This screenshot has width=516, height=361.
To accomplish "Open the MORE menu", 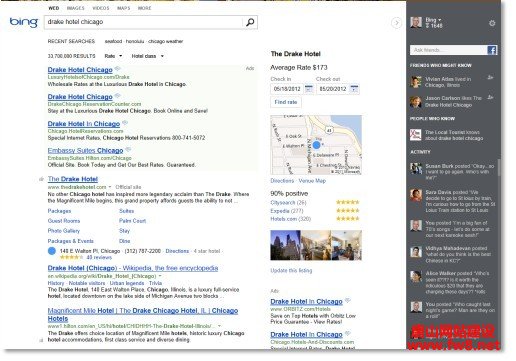I will click(x=144, y=8).
